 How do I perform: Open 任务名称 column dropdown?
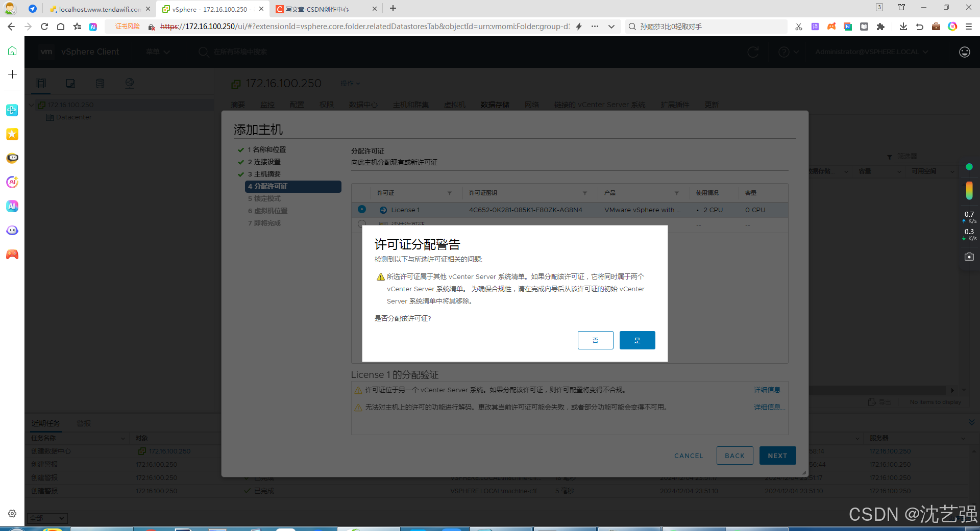click(x=122, y=438)
